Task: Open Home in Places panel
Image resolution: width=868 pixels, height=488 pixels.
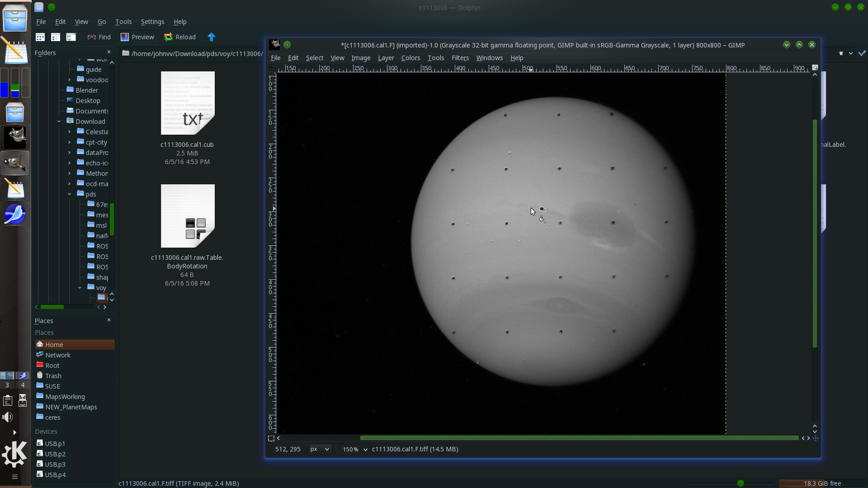Action: tap(75, 345)
